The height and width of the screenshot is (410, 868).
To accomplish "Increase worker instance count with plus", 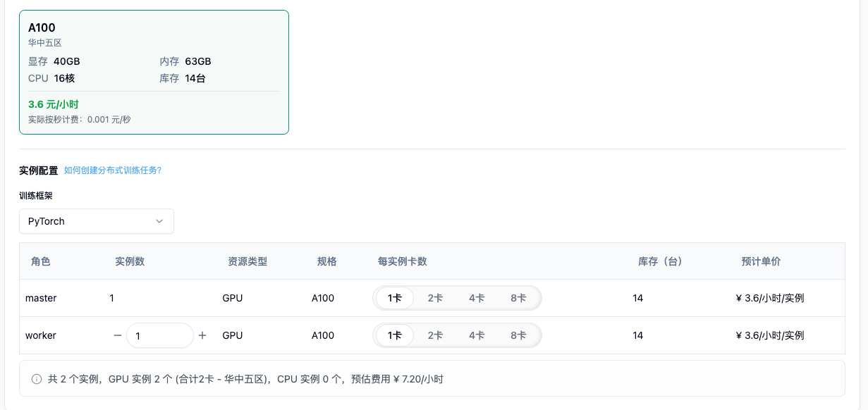I will 202,335.
